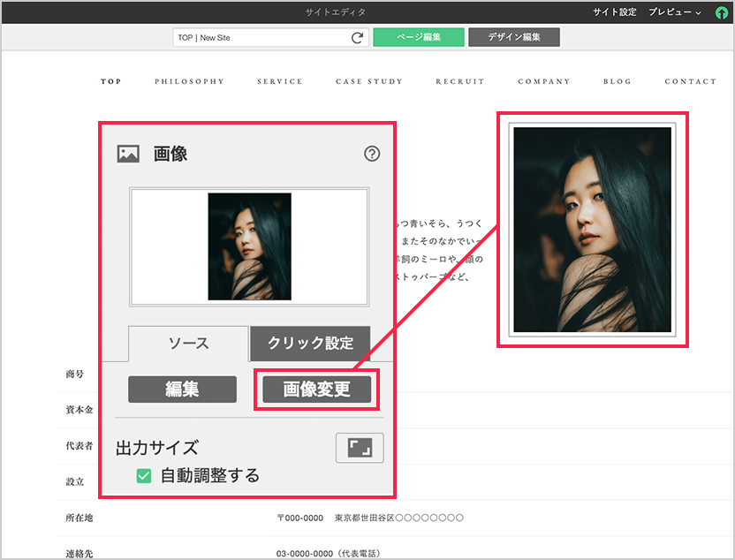Image resolution: width=735 pixels, height=560 pixels.
Task: Navigate to the CONTACT page link
Action: pos(690,81)
